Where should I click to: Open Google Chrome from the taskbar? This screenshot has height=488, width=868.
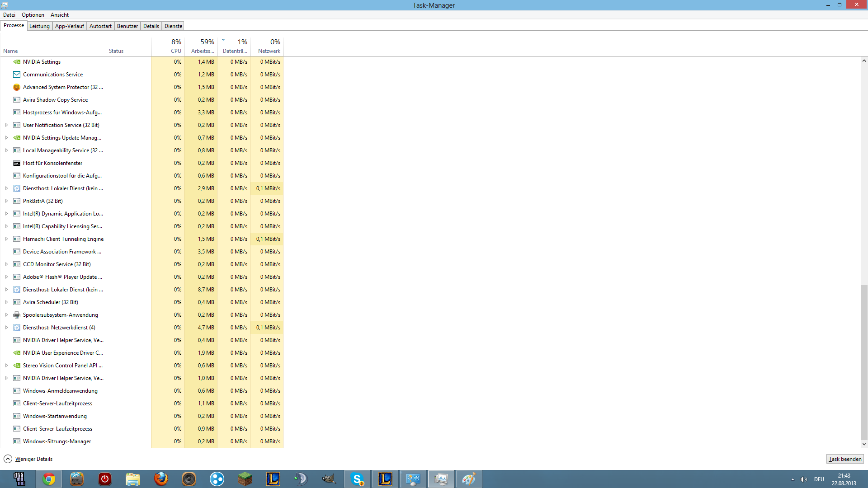(49, 479)
